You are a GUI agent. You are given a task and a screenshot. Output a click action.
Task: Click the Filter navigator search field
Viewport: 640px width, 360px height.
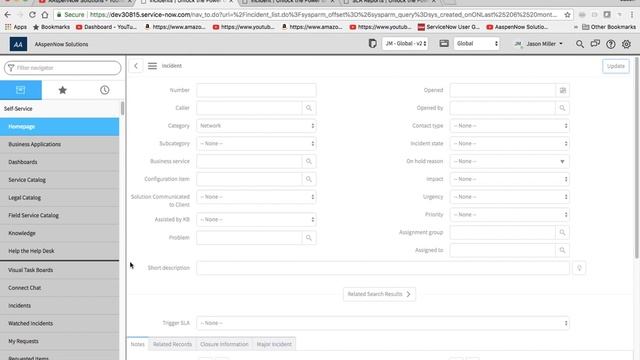(62, 68)
